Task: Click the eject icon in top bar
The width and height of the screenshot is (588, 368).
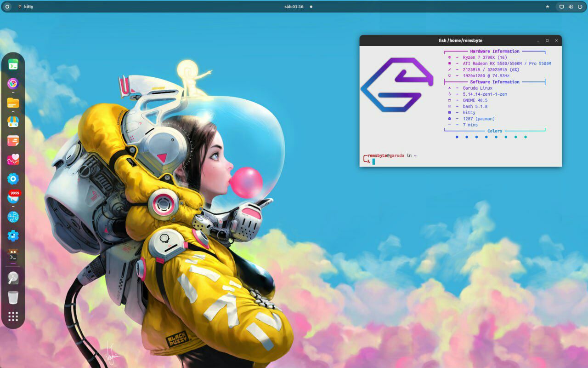Action: point(548,7)
